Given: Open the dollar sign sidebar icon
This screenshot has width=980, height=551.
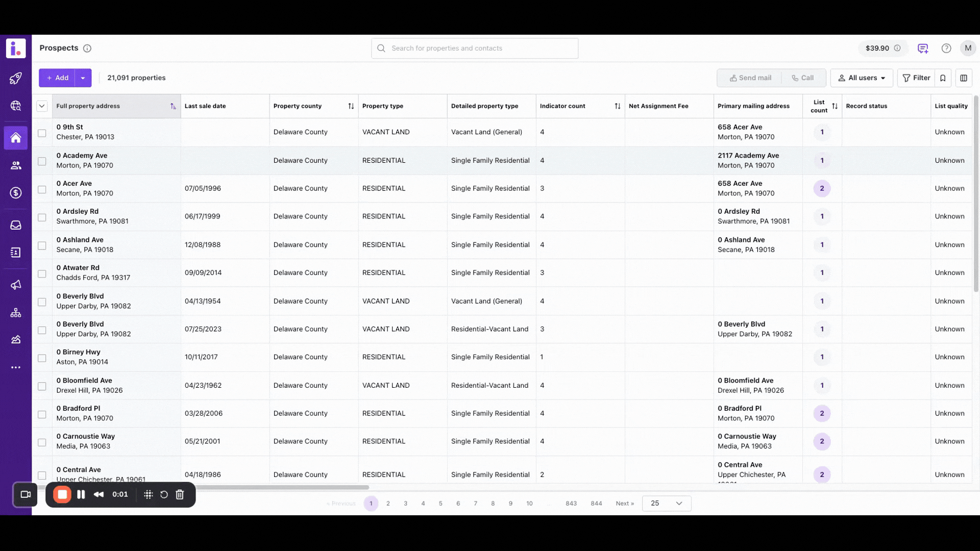Looking at the screenshot, I should coord(16,193).
